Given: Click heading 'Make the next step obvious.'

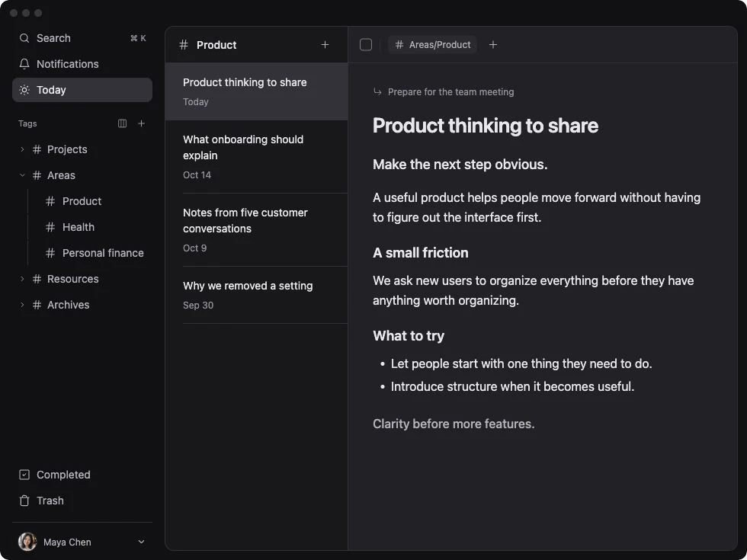Looking at the screenshot, I should (460, 165).
